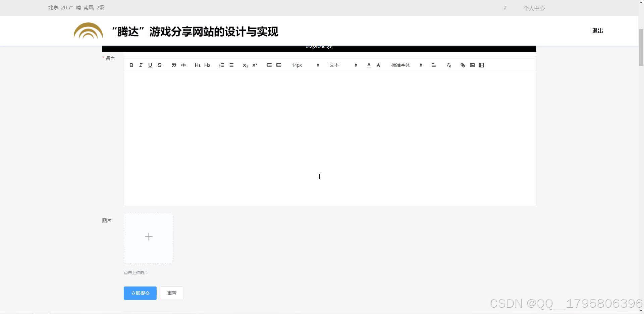Apply subscript formatting
This screenshot has width=644, height=314.
click(245, 65)
